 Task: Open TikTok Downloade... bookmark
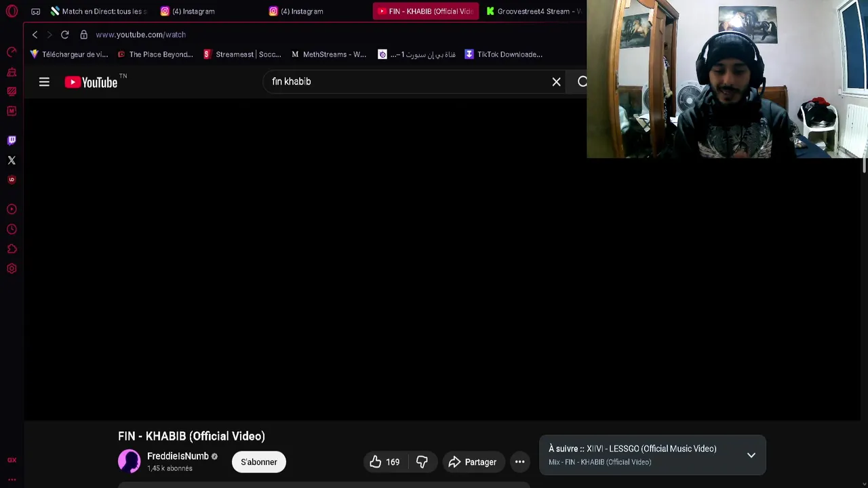click(503, 54)
